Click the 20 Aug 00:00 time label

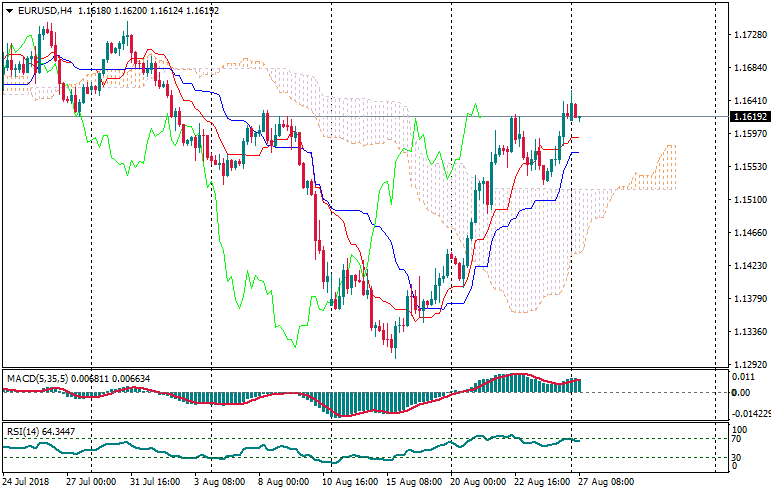(479, 481)
